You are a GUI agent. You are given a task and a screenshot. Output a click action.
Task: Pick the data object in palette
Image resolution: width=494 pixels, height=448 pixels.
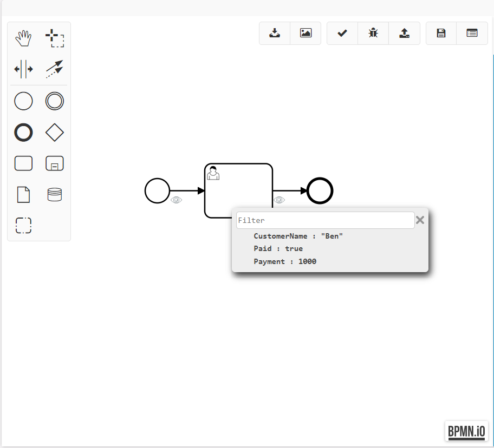[x=23, y=194]
